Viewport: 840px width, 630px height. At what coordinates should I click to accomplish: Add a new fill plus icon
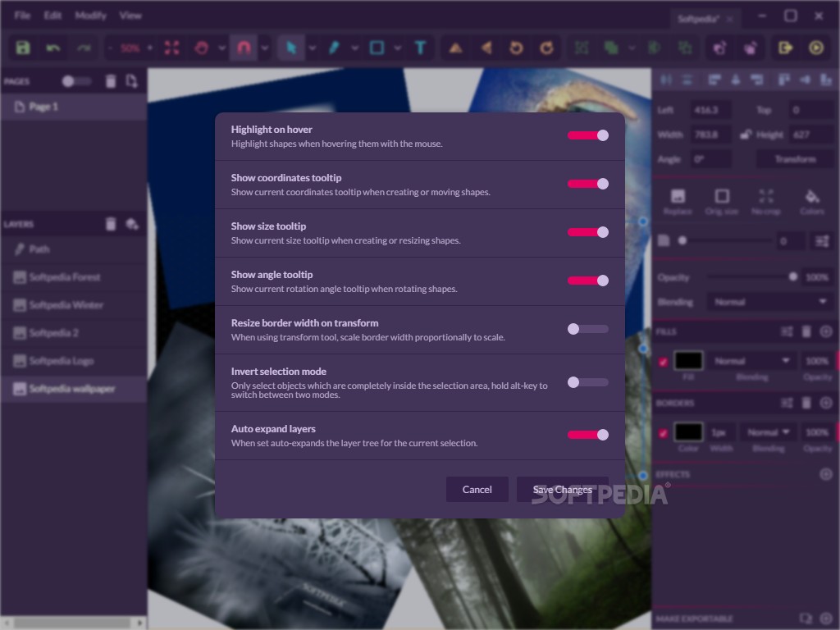coord(826,331)
